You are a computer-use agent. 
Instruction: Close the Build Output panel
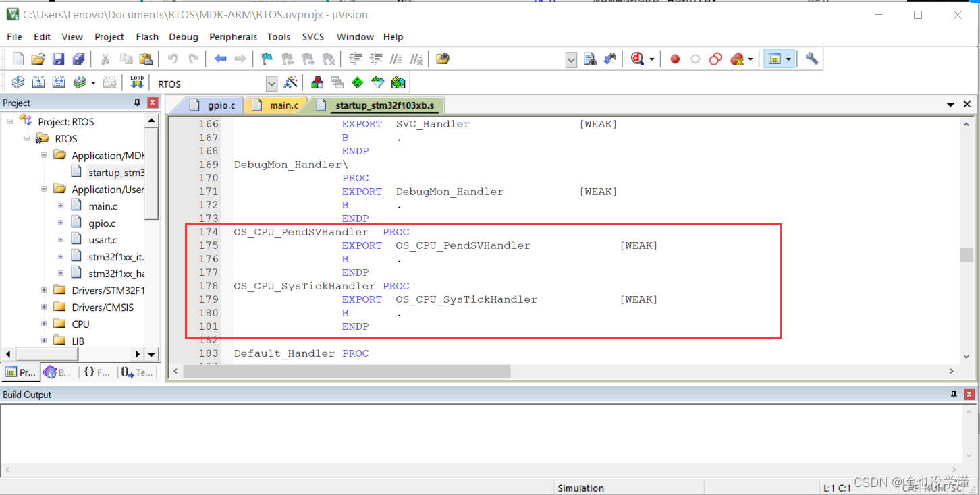pos(969,395)
